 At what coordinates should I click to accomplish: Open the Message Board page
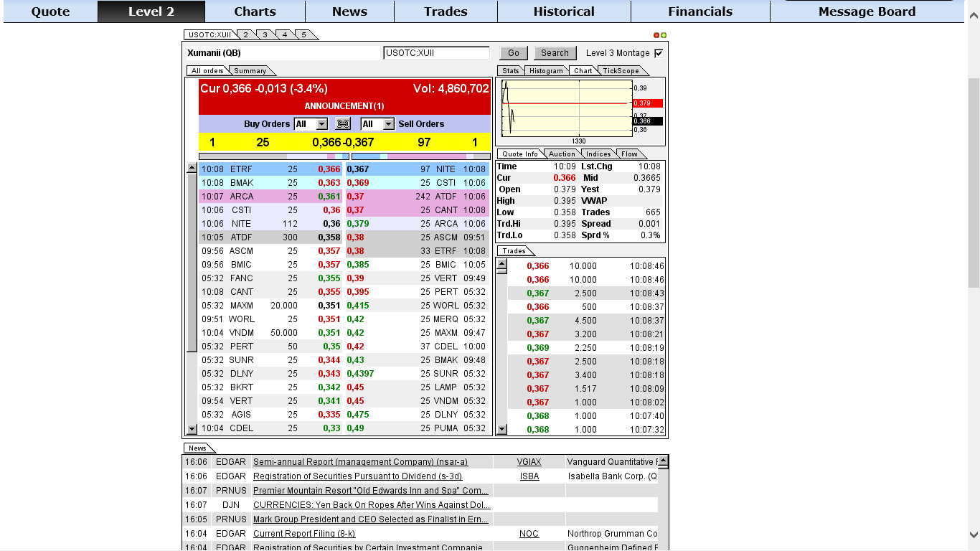(867, 11)
